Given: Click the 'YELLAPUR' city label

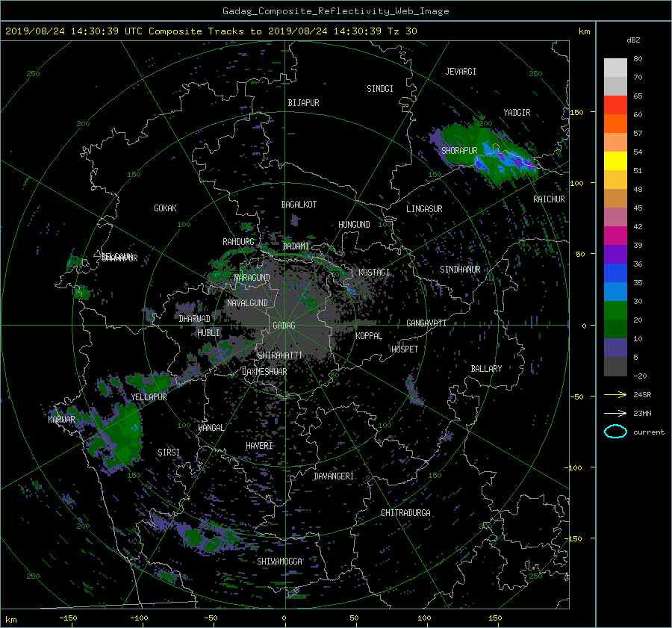Looking at the screenshot, I should tap(149, 397).
